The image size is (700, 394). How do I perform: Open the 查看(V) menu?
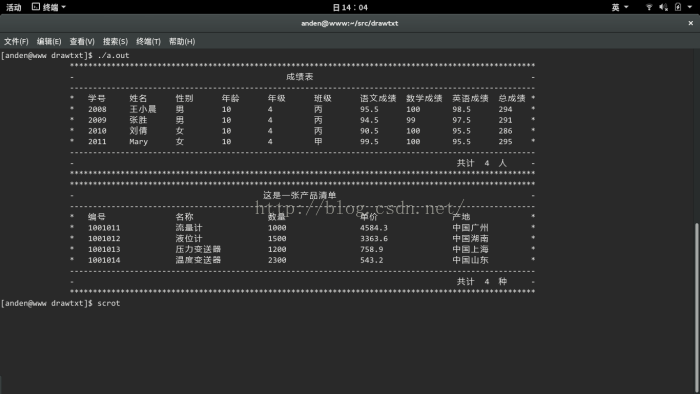tap(82, 41)
